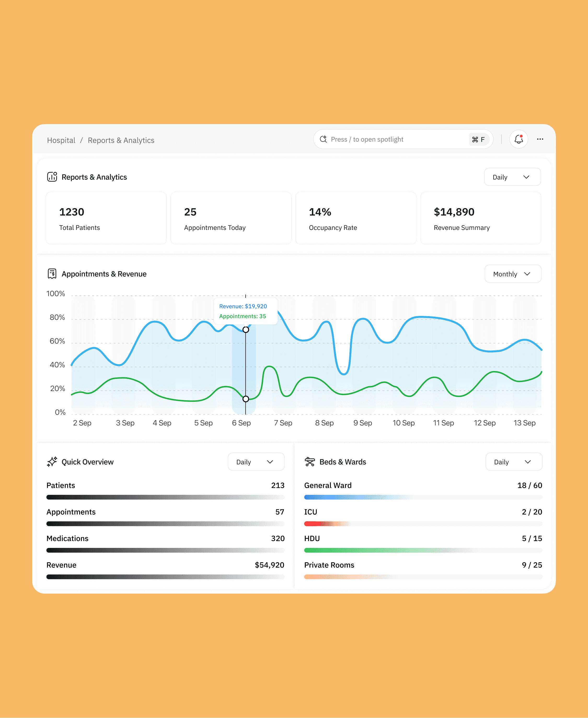Click the '5 Sep' axis label
The height and width of the screenshot is (718, 588).
203,423
